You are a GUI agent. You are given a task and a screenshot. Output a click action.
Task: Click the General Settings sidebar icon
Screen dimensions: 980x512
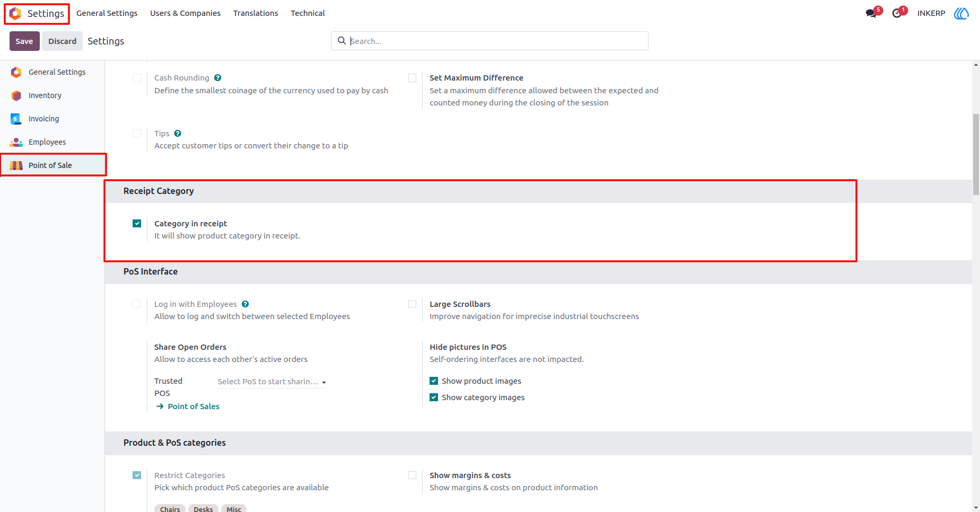point(16,72)
